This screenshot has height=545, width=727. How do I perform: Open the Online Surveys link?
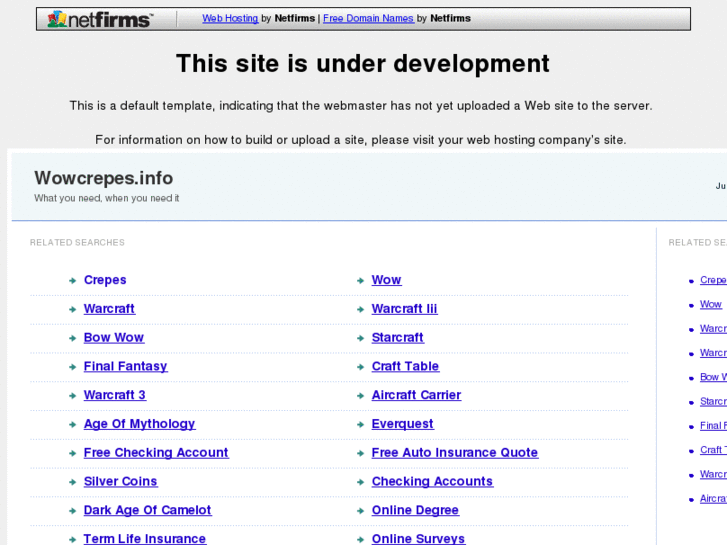pos(418,539)
